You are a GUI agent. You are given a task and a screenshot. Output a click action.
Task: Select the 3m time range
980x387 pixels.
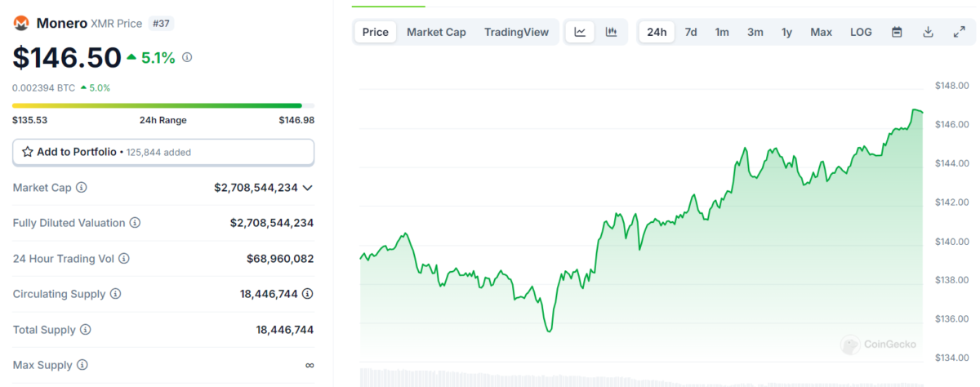coord(755,32)
